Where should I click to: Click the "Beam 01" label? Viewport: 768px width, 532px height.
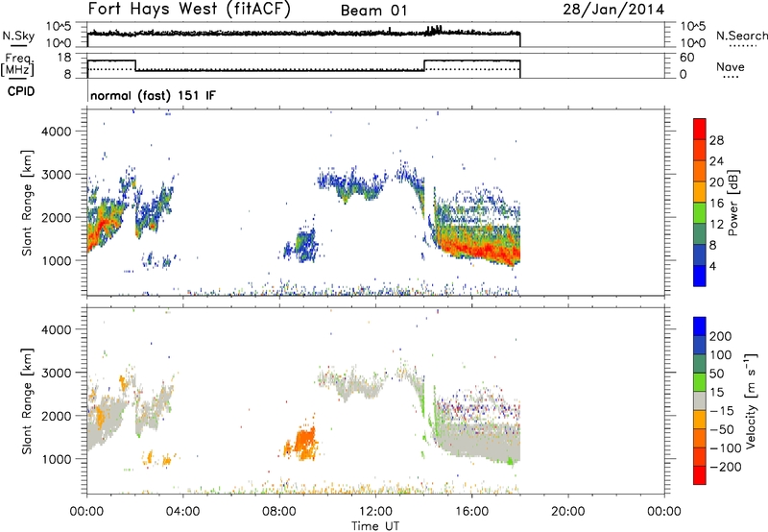(373, 11)
